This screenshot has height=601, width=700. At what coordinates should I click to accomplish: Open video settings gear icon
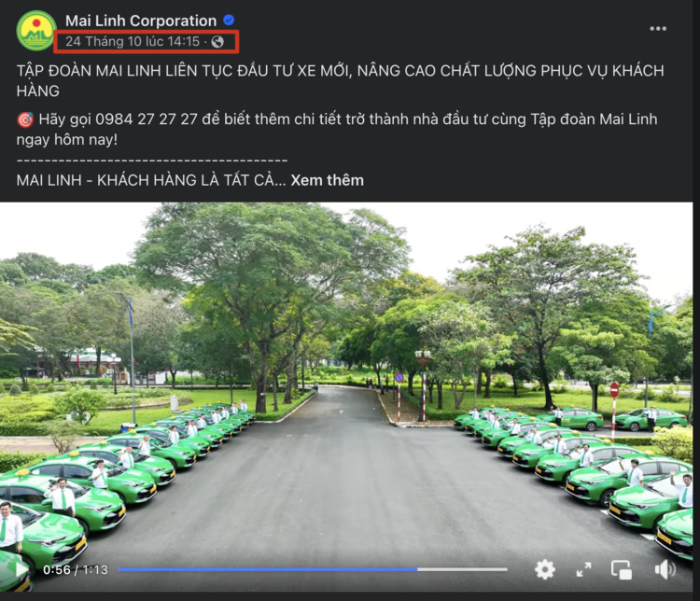[545, 570]
